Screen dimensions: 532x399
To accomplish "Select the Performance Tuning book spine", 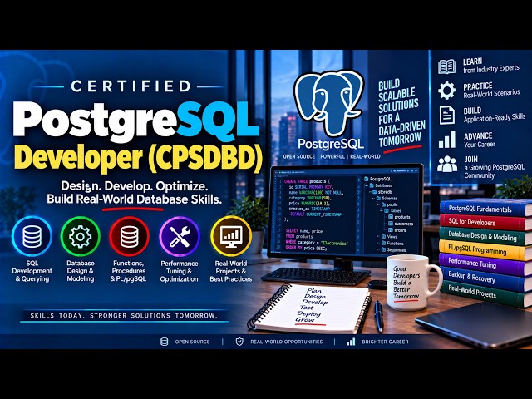I will (486, 264).
